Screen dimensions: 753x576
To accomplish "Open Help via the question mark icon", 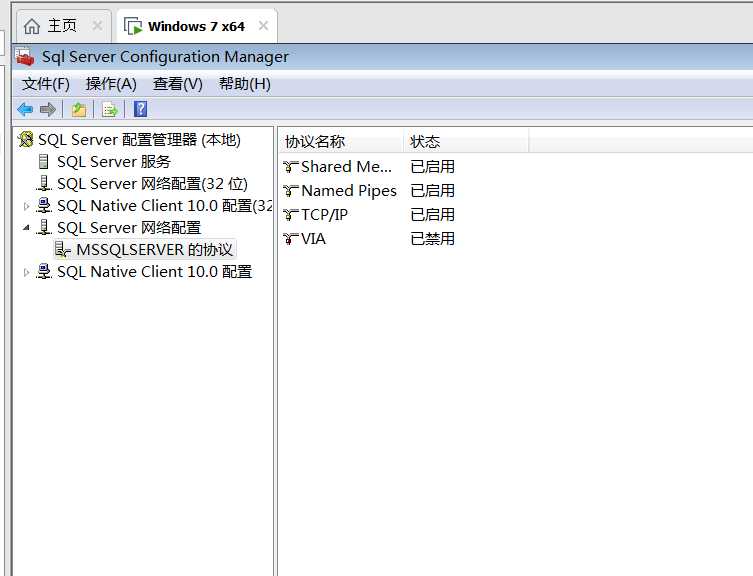I will pos(140,109).
